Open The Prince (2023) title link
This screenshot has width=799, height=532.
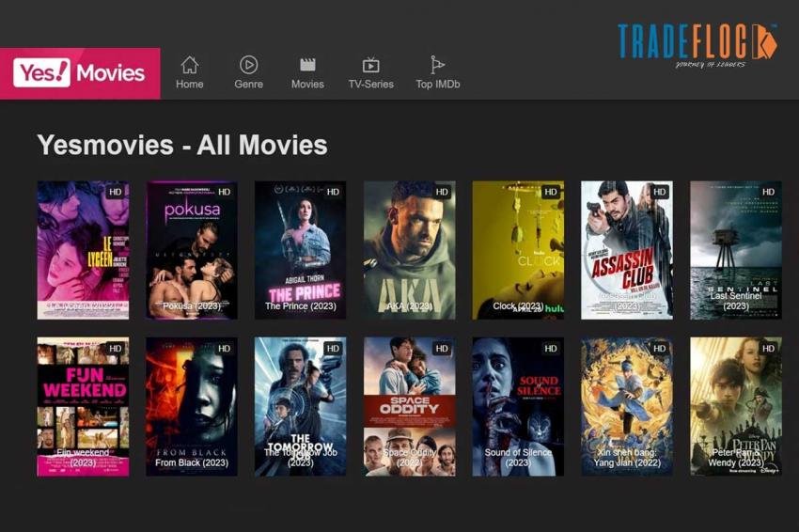tap(301, 305)
